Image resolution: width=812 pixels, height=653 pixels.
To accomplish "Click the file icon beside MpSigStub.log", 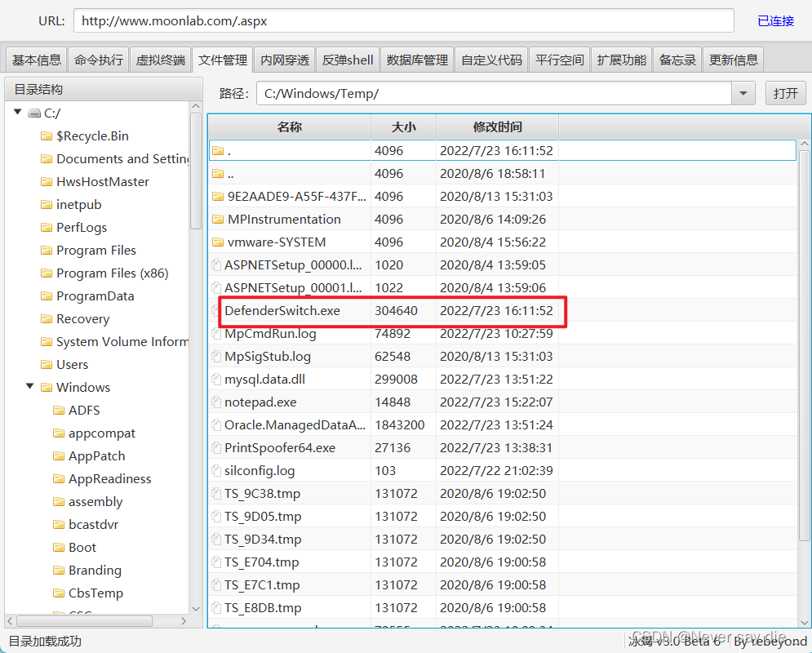I will coord(216,356).
